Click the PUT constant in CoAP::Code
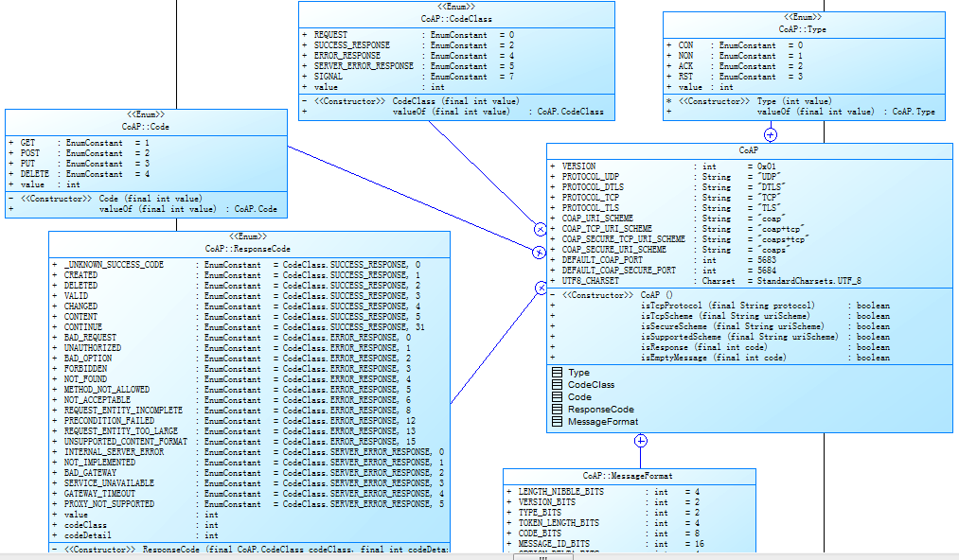959x560 pixels. (x=79, y=164)
